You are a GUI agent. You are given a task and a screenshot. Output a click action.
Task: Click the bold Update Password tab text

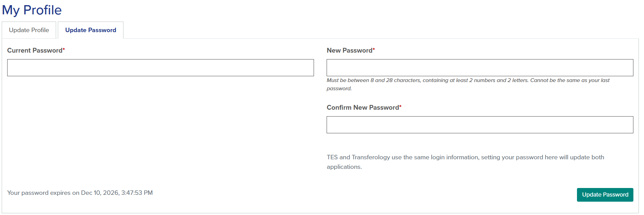click(x=90, y=30)
